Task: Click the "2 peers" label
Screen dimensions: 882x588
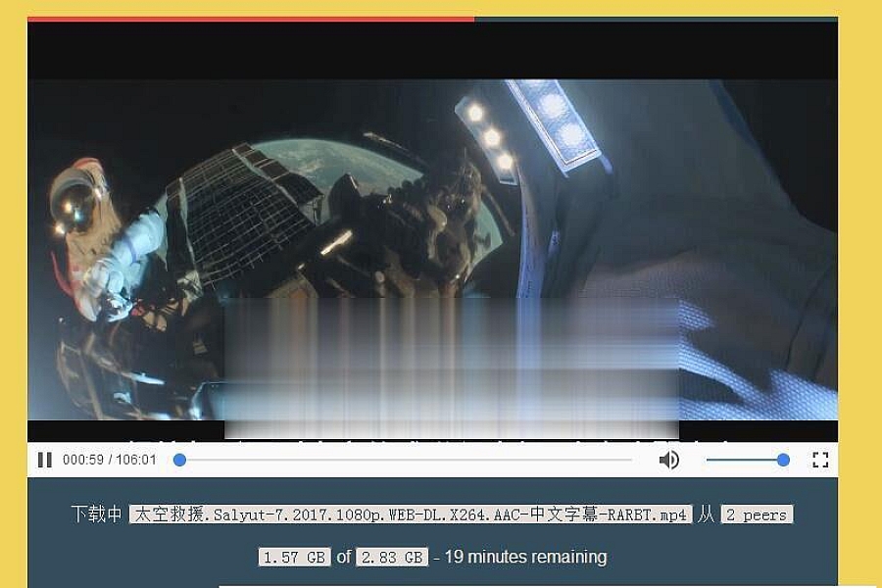Action: pyautogui.click(x=757, y=514)
